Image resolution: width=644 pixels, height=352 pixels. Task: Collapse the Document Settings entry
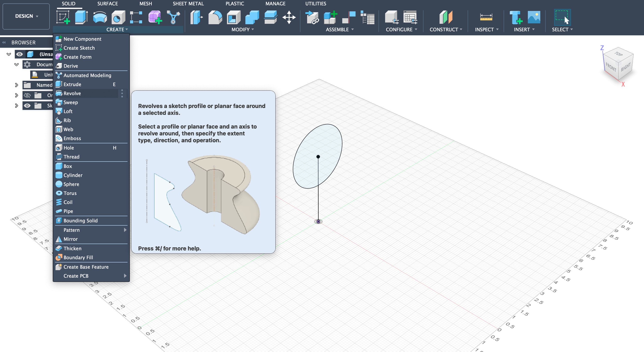[16, 64]
